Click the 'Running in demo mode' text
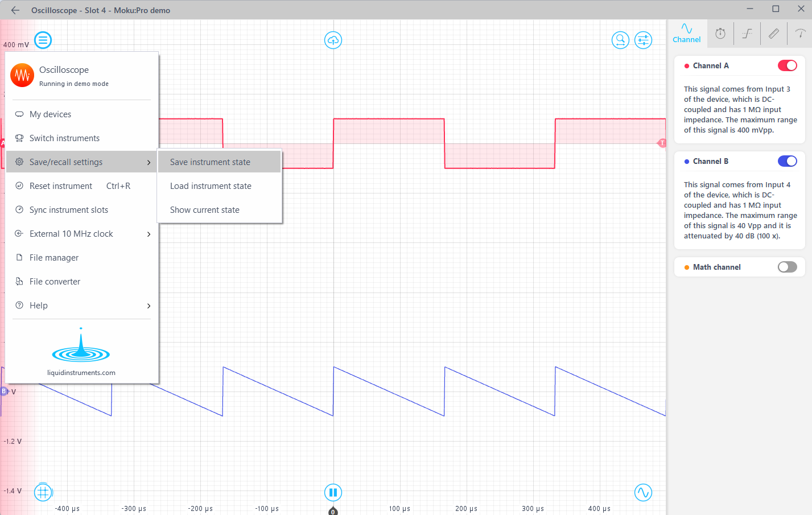 74,84
